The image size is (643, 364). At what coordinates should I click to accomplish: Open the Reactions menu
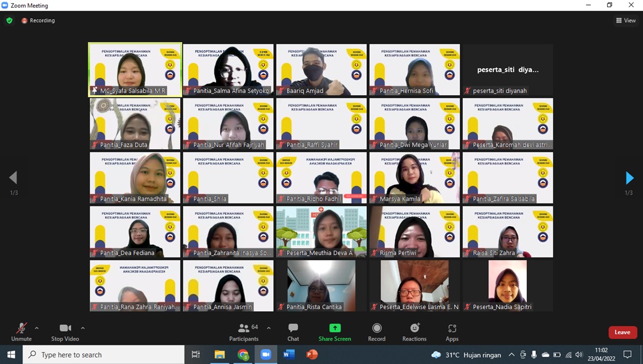coord(414,332)
